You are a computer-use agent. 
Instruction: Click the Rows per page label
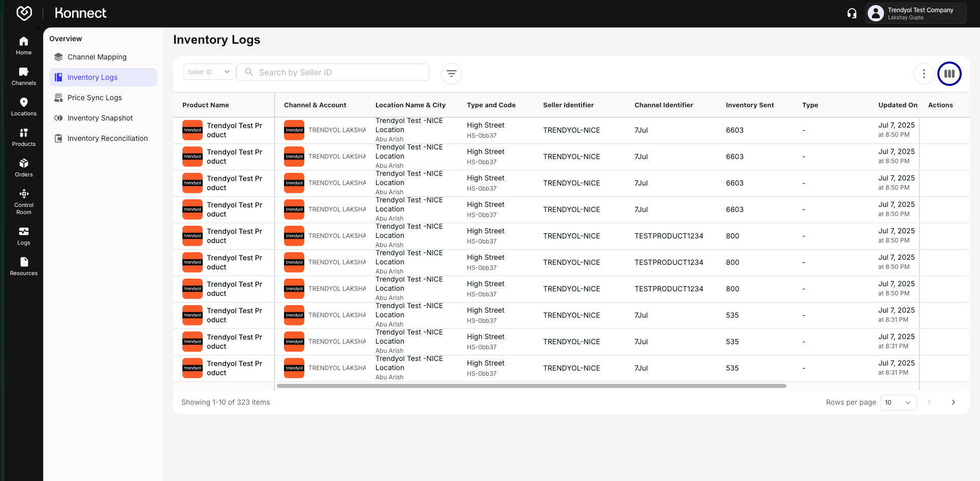[851, 402]
